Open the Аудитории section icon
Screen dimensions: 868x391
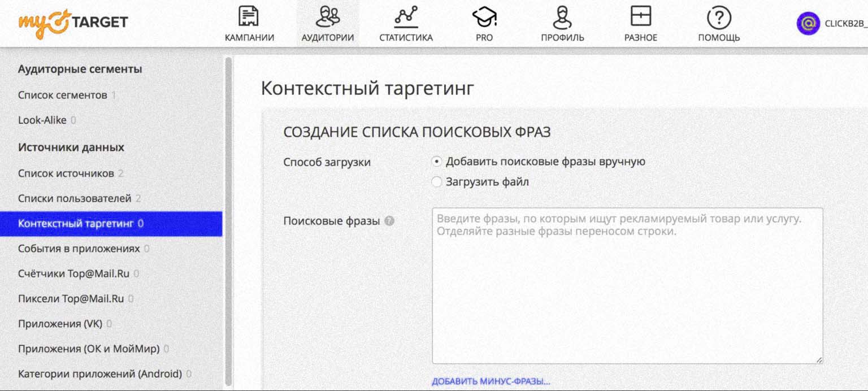(x=328, y=16)
